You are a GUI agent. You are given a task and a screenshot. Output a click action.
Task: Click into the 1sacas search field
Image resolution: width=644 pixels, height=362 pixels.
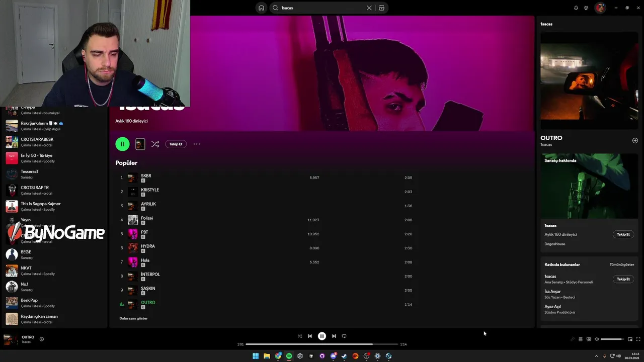click(x=322, y=8)
